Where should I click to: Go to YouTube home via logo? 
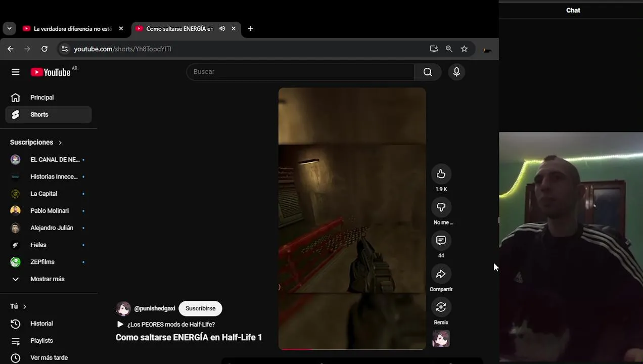51,72
